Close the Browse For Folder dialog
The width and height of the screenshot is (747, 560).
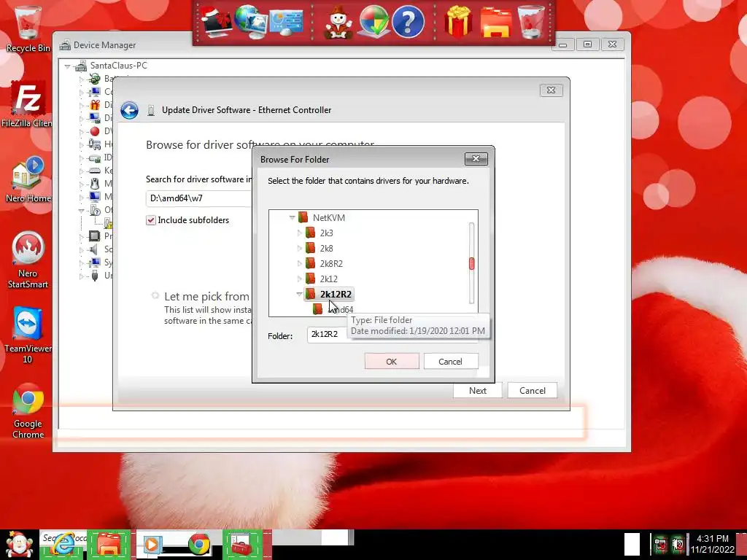tap(476, 159)
